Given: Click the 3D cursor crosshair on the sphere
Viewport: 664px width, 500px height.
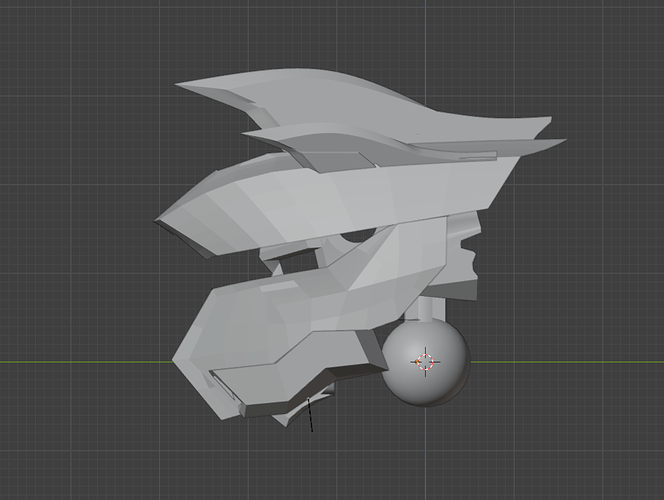Looking at the screenshot, I should tap(426, 362).
